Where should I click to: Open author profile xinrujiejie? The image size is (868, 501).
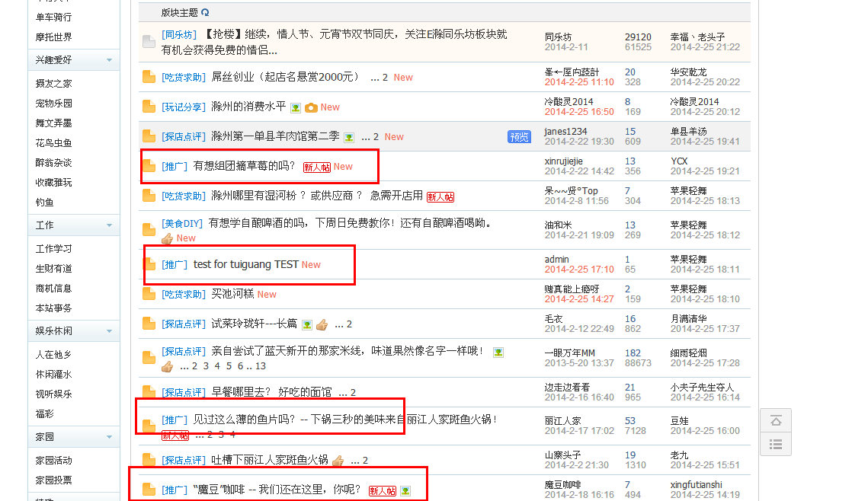point(563,161)
